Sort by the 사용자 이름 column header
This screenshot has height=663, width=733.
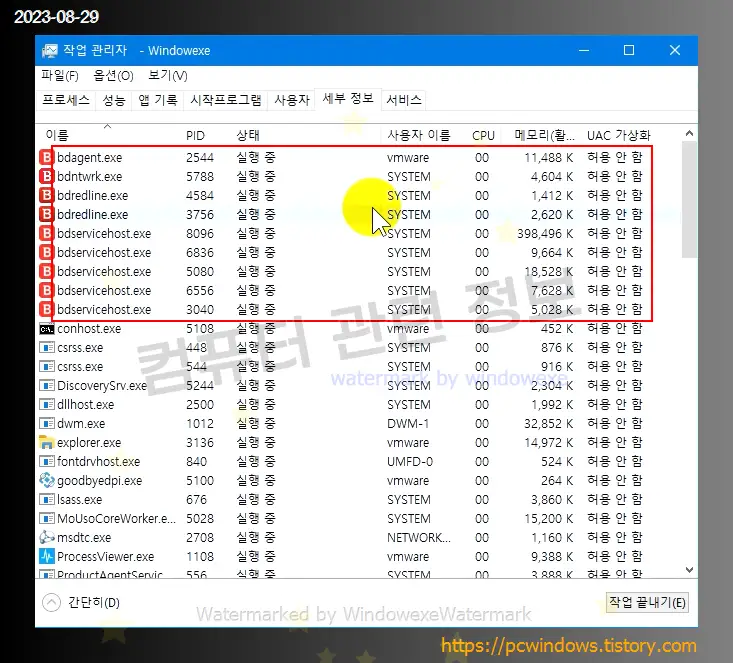[419, 136]
